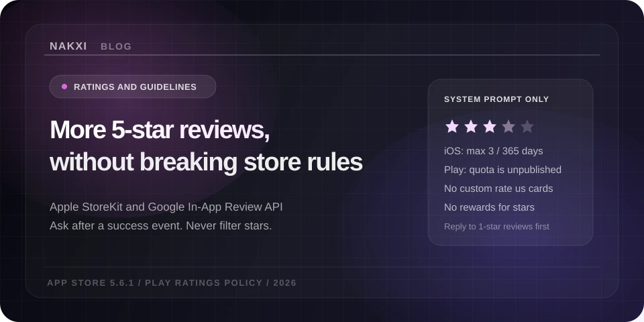The width and height of the screenshot is (644, 322).
Task: Click headline line "without breaking store rules"
Action: coord(206,162)
